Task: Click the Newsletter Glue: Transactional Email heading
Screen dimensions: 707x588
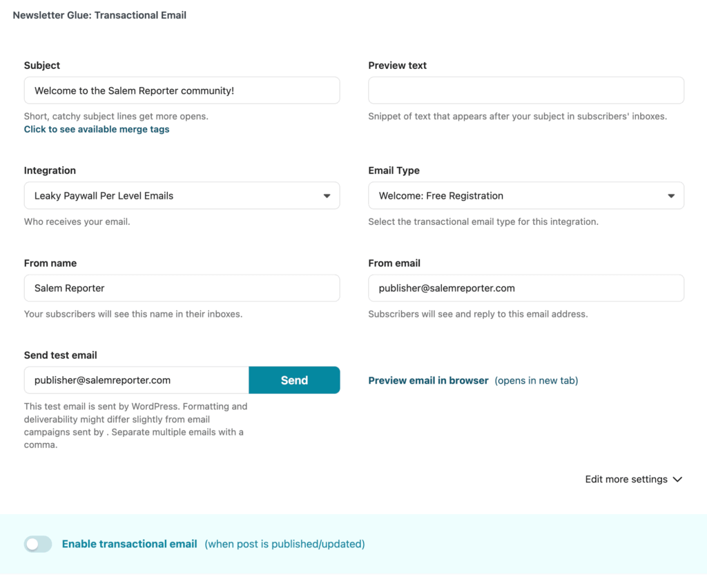Action: coord(99,15)
